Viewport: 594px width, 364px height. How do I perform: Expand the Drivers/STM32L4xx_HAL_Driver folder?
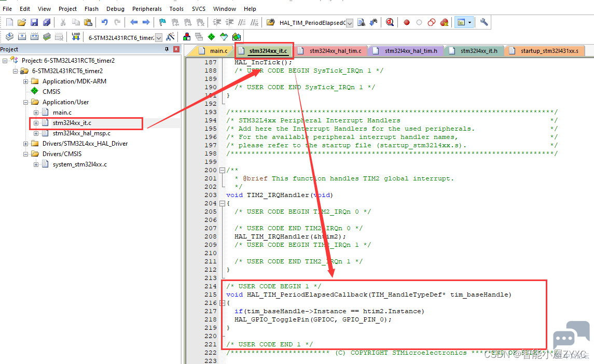coord(25,144)
